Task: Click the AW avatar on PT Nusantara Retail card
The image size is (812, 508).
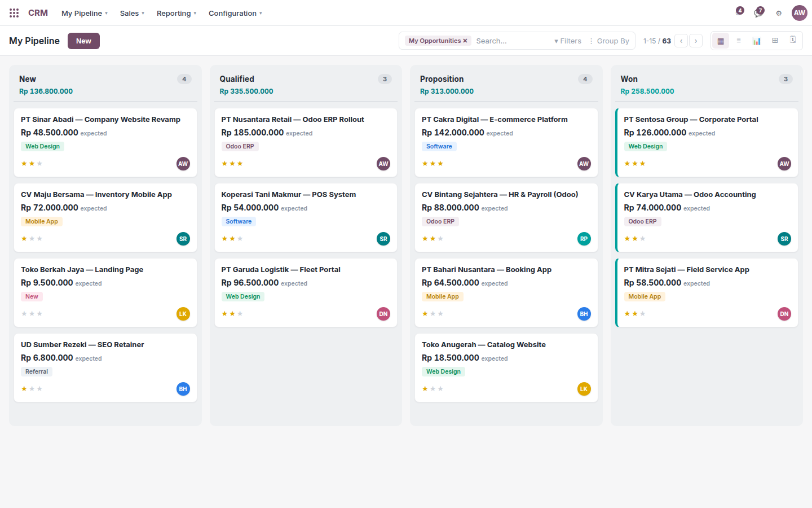Action: [383, 164]
